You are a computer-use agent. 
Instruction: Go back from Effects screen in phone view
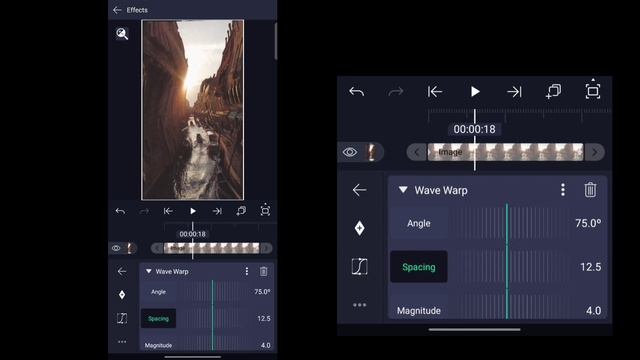tap(117, 10)
